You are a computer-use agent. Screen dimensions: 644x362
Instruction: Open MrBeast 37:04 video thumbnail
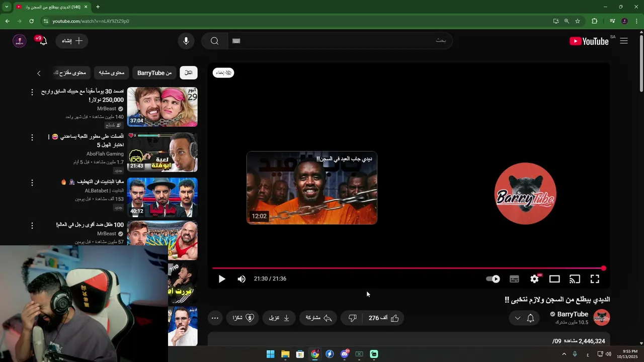pos(162,107)
